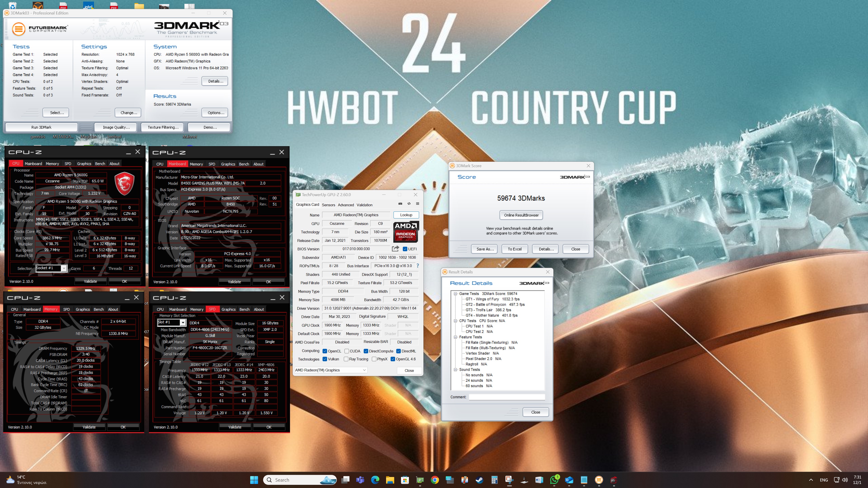Open Microsoft Edge from the taskbar

click(375, 480)
